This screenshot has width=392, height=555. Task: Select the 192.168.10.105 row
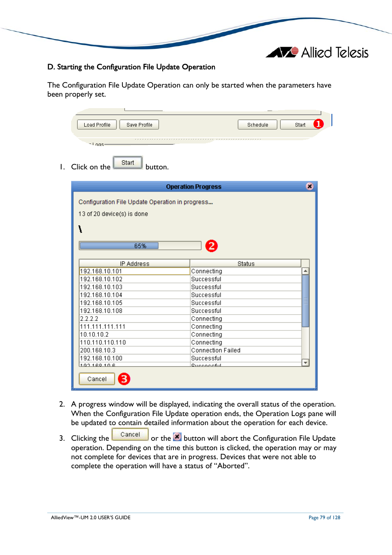click(190, 303)
